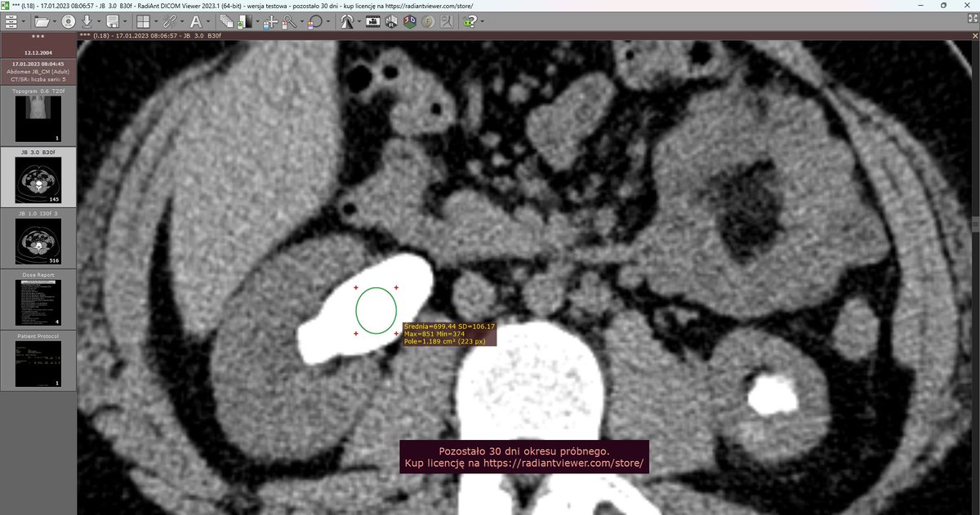Click the DSA subtraction icon
This screenshot has height=515, width=980.
[x=446, y=21]
